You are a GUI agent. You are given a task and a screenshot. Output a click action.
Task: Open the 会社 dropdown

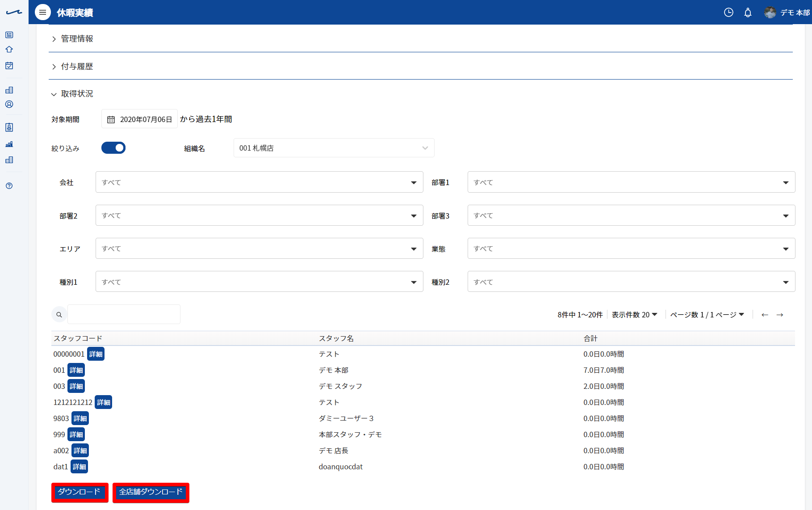(x=259, y=182)
